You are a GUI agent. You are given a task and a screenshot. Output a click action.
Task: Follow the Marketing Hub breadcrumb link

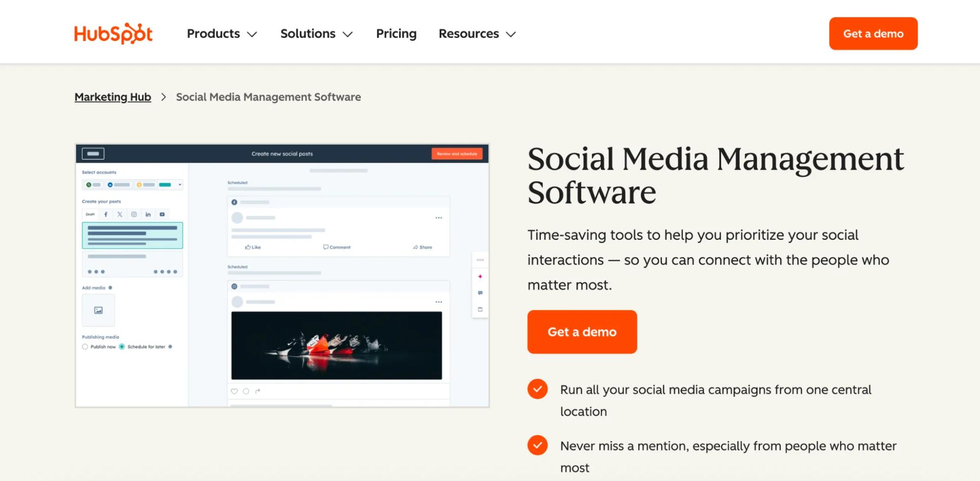[x=113, y=97]
